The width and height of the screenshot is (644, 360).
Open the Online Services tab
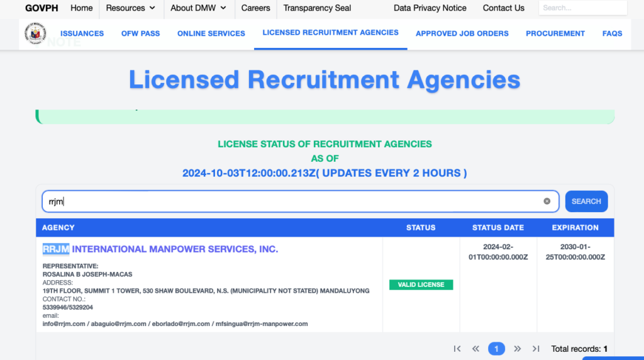pos(211,34)
